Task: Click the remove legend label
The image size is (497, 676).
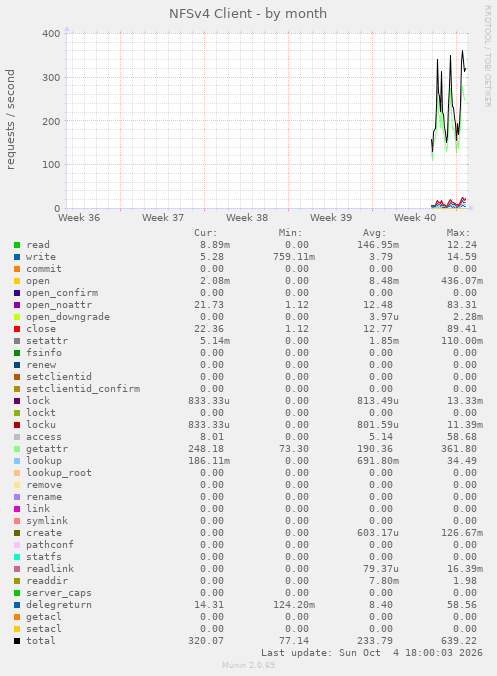Action: [44, 485]
